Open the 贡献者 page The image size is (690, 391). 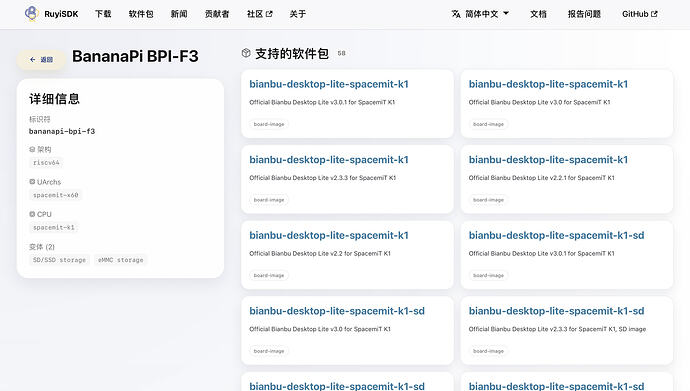[217, 14]
